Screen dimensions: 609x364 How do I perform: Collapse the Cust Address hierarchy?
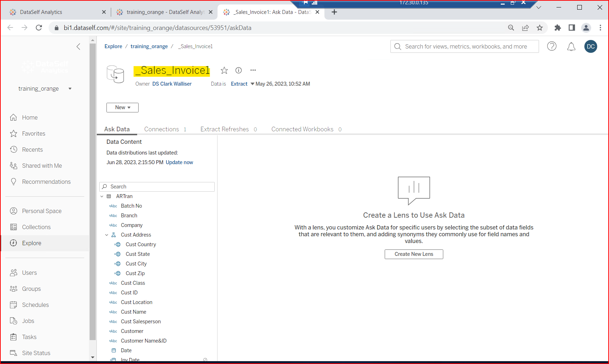click(x=106, y=235)
